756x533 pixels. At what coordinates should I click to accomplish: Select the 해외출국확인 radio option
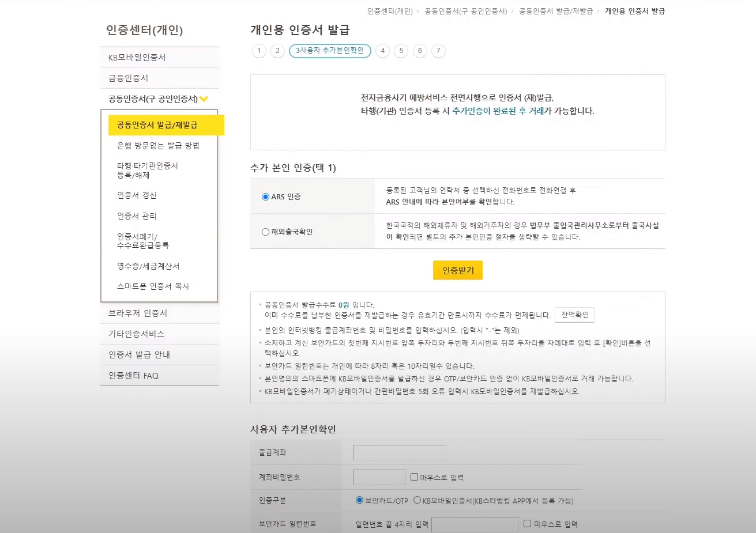tap(265, 232)
